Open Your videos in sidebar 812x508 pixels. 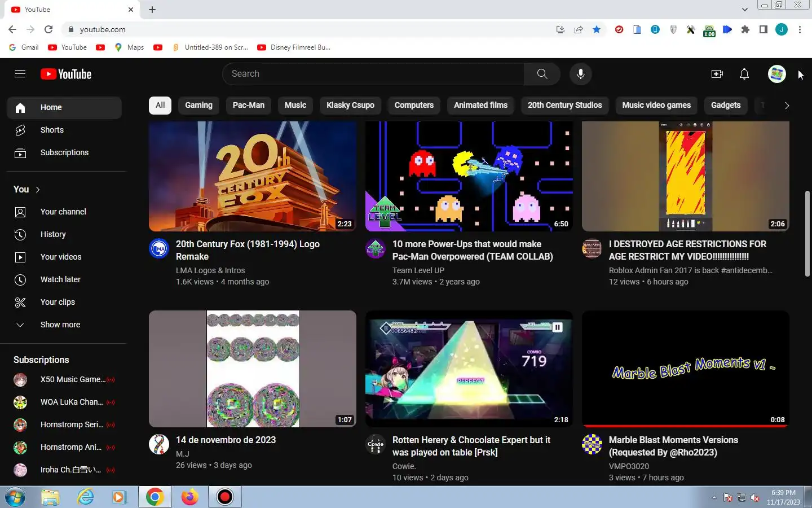64,257
